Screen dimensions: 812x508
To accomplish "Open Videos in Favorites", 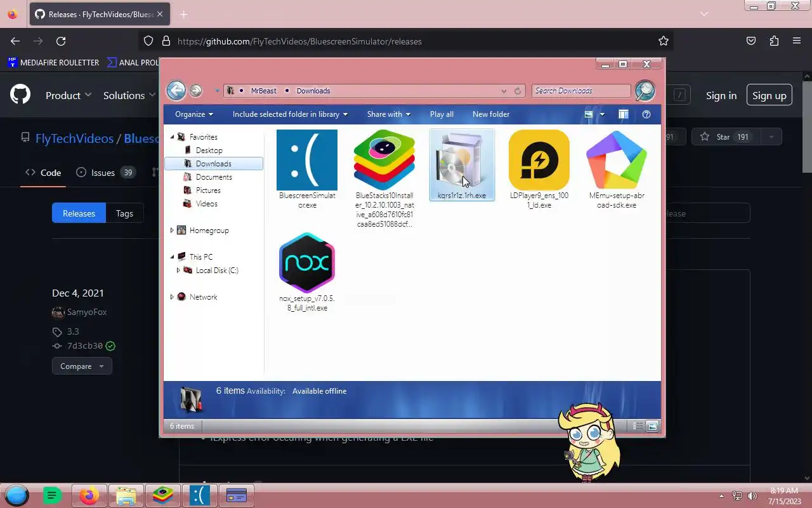I will tap(207, 204).
